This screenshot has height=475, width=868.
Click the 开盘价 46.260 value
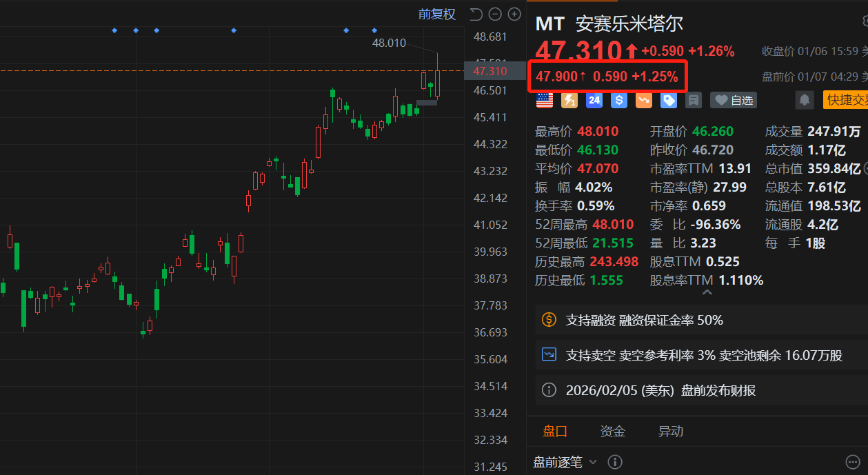pos(713,131)
